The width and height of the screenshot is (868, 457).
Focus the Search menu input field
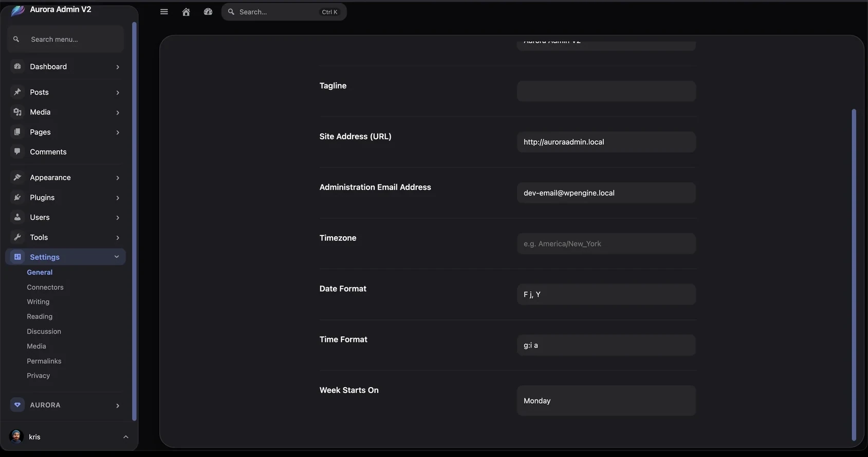click(65, 39)
